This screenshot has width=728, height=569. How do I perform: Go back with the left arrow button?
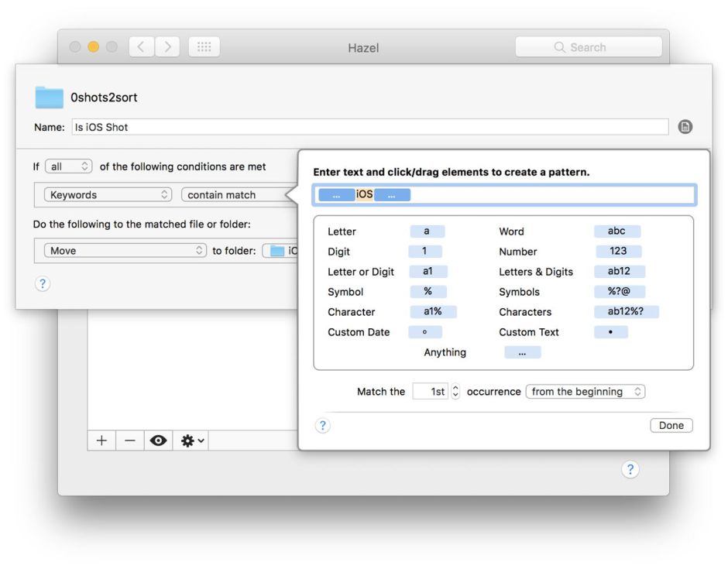(141, 47)
